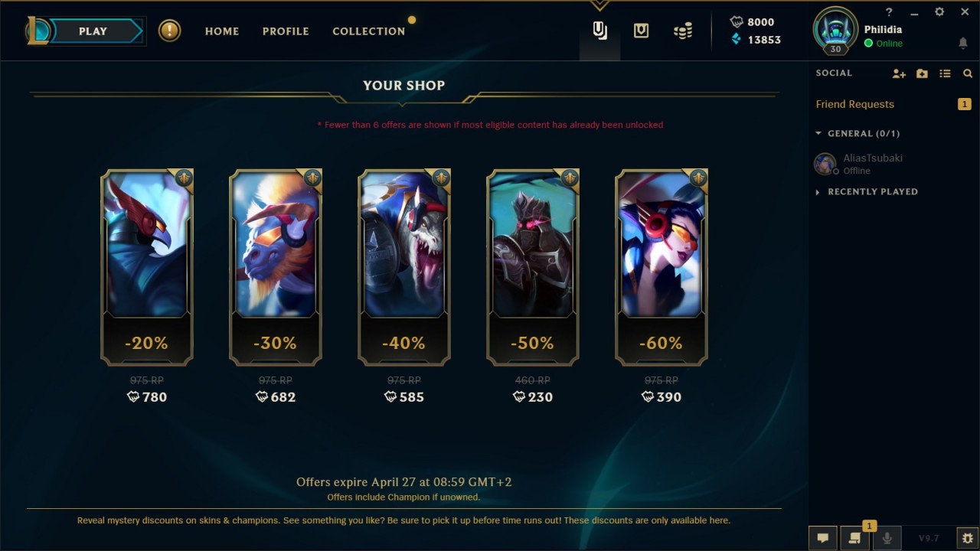Viewport: 980px width, 551px height.
Task: Go to the HOME tab
Action: 222,31
